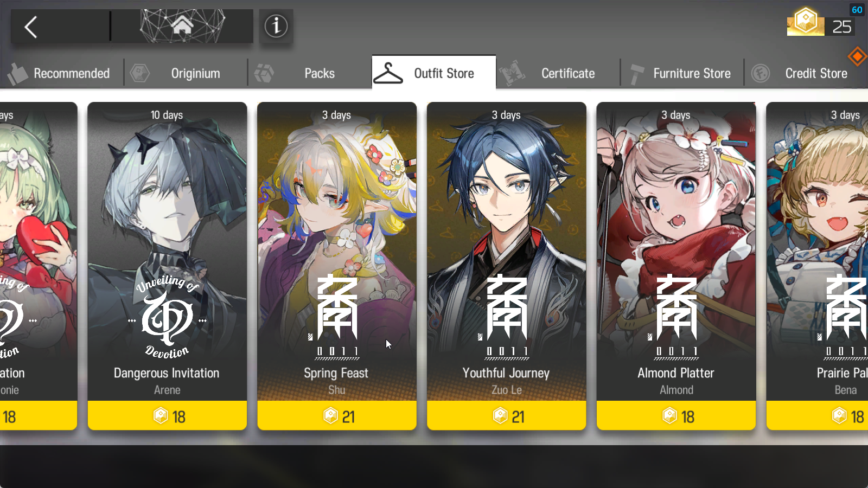Click the hammer Furniture Store icon

(636, 74)
